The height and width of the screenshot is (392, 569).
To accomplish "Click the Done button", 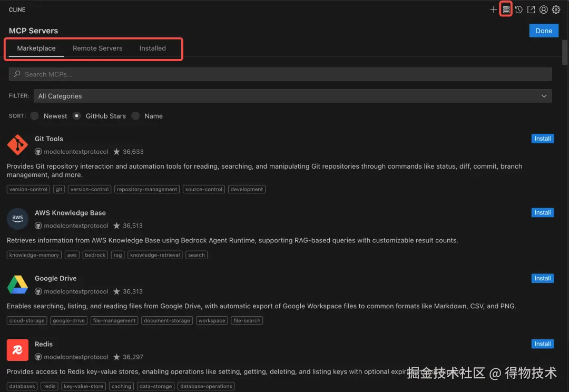I will point(544,31).
